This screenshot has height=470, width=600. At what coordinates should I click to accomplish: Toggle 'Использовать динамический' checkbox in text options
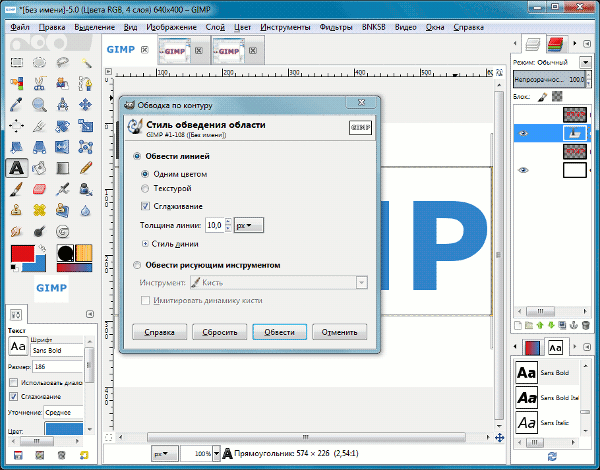(13, 382)
